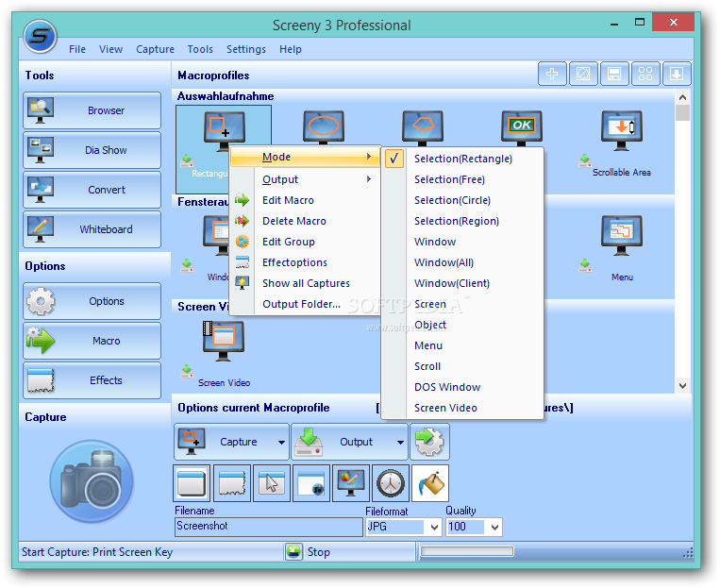This screenshot has height=588, width=720.
Task: Open the Capture dropdown arrow
Action: coord(281,442)
